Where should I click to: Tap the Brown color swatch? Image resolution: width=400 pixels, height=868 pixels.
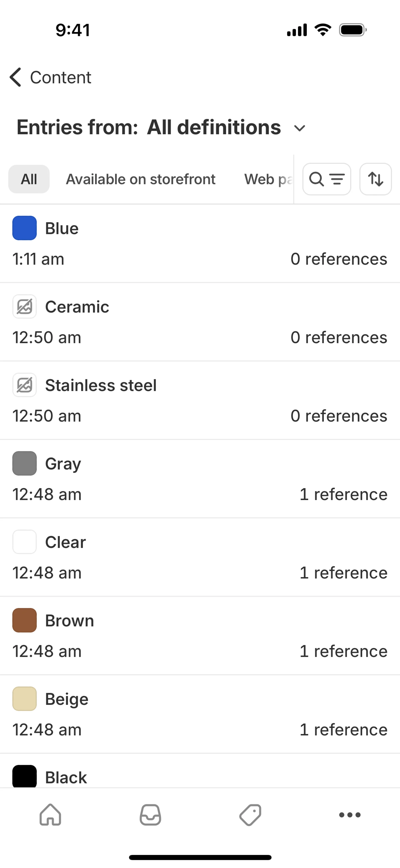[25, 620]
